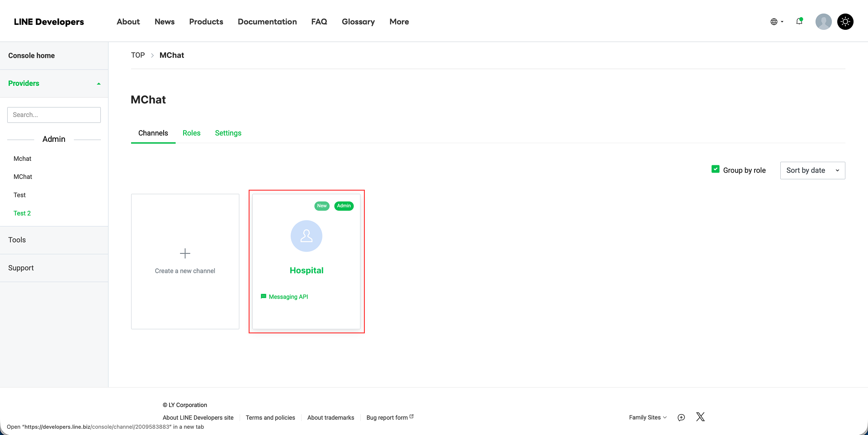
Task: Click the Messaging API icon on Hospital card
Action: tap(264, 296)
